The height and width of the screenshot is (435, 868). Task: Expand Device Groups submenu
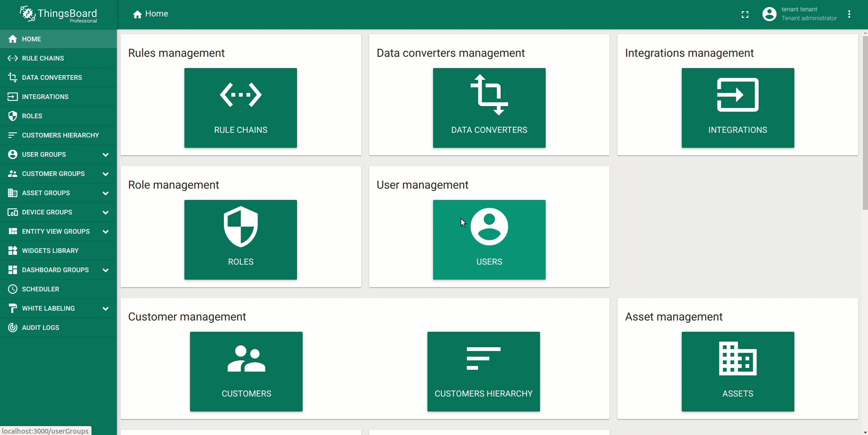coord(106,213)
